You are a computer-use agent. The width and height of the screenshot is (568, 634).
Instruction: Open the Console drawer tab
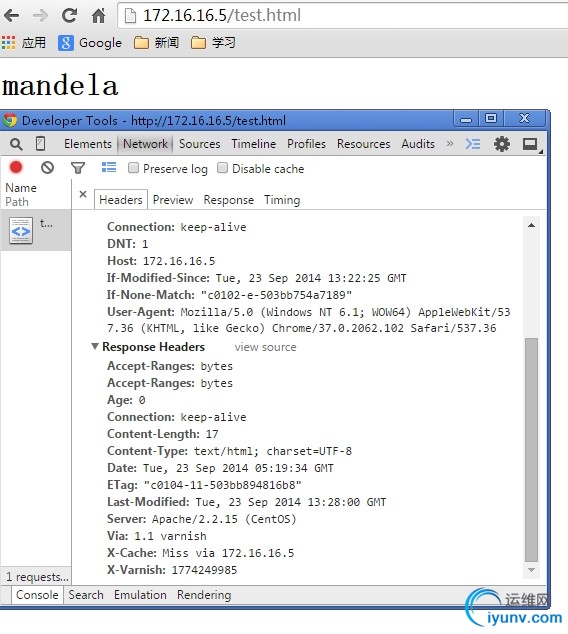(x=37, y=595)
